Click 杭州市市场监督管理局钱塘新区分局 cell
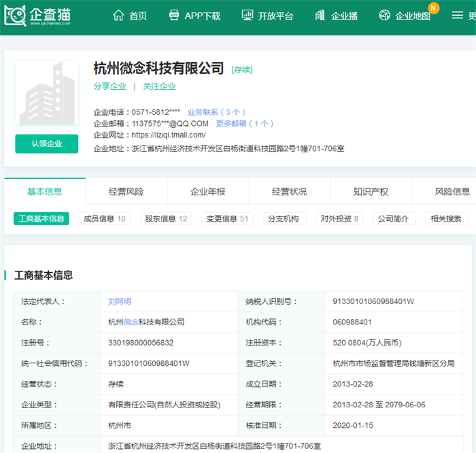Screen dimensions: 476x453 point(394,363)
